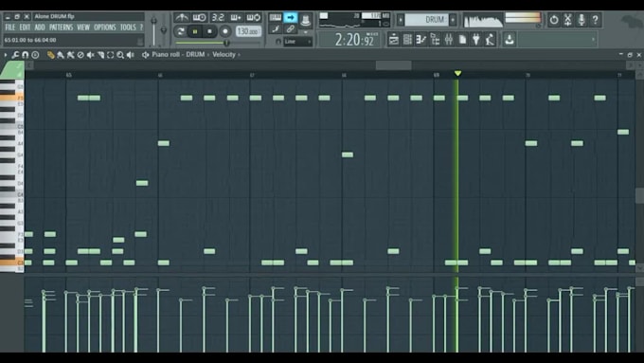Toggle the metronome
Image resolution: width=644 pixels, height=363 pixels.
click(x=181, y=17)
